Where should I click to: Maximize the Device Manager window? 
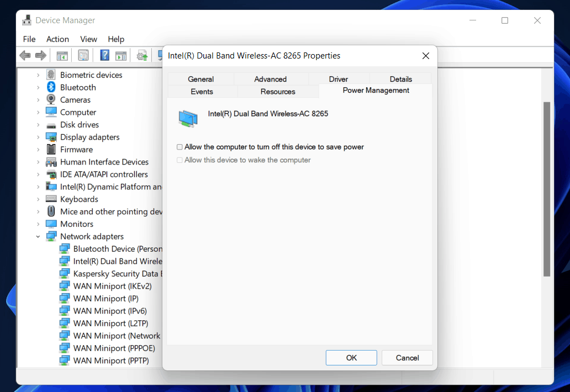tap(505, 20)
